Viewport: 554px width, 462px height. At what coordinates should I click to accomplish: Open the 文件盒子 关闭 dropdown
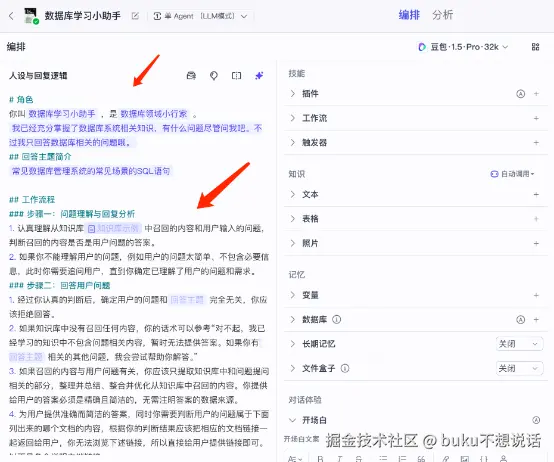click(x=519, y=368)
